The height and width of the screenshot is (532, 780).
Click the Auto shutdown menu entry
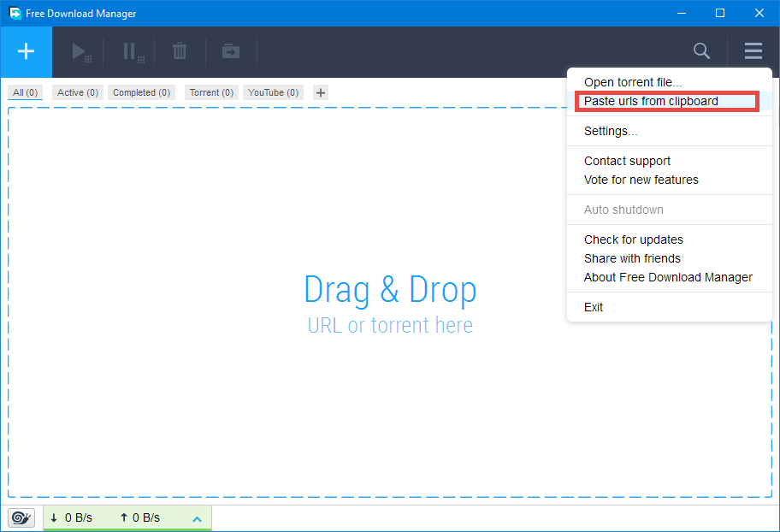(670, 210)
